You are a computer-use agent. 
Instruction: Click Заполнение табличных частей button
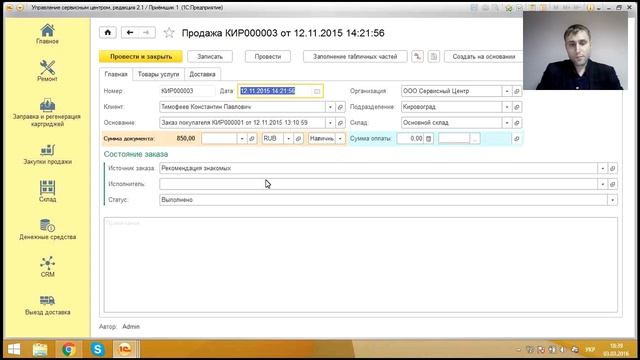point(355,56)
